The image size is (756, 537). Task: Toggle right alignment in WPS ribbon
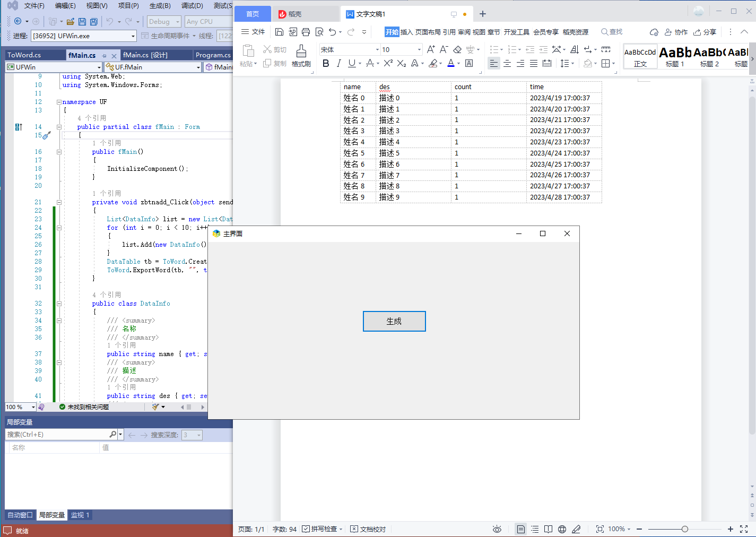pos(520,63)
